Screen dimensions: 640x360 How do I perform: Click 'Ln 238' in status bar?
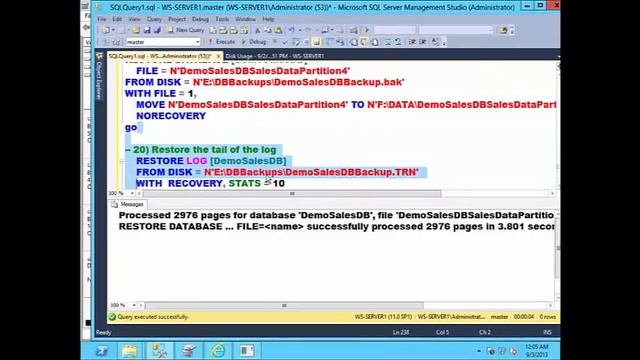tap(401, 332)
